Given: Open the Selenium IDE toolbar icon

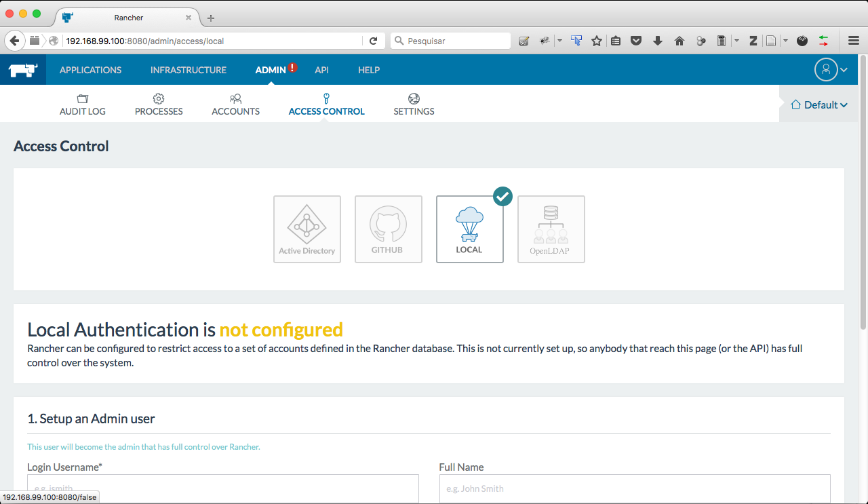Looking at the screenshot, I should 524,41.
